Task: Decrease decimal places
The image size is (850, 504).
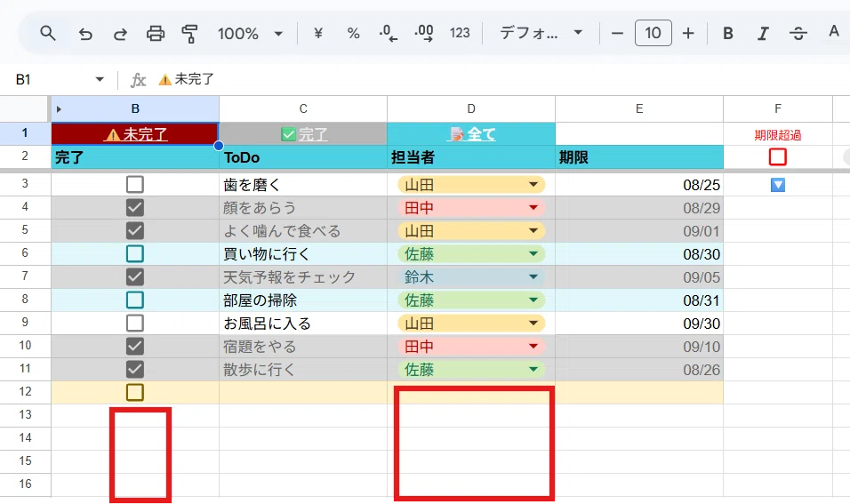Action: point(389,34)
